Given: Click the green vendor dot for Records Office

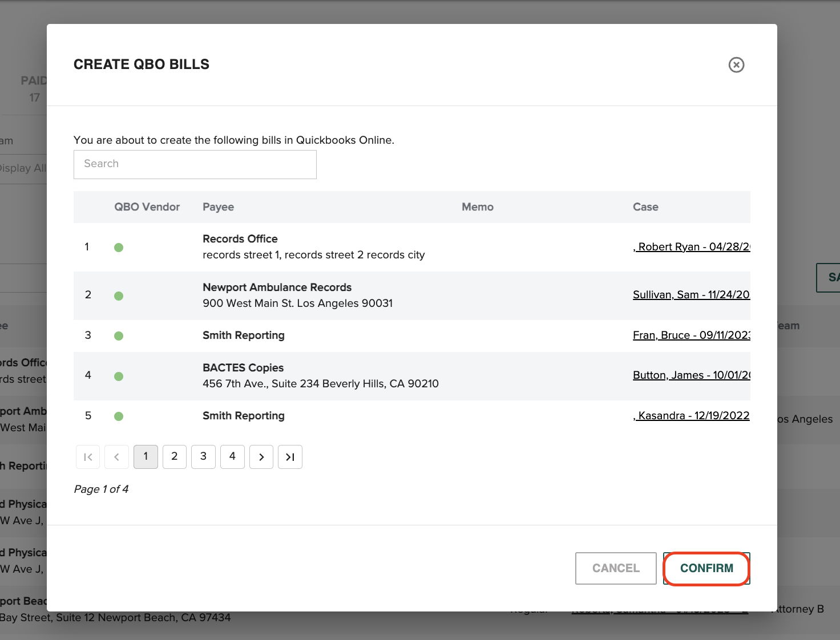Looking at the screenshot, I should 119,248.
